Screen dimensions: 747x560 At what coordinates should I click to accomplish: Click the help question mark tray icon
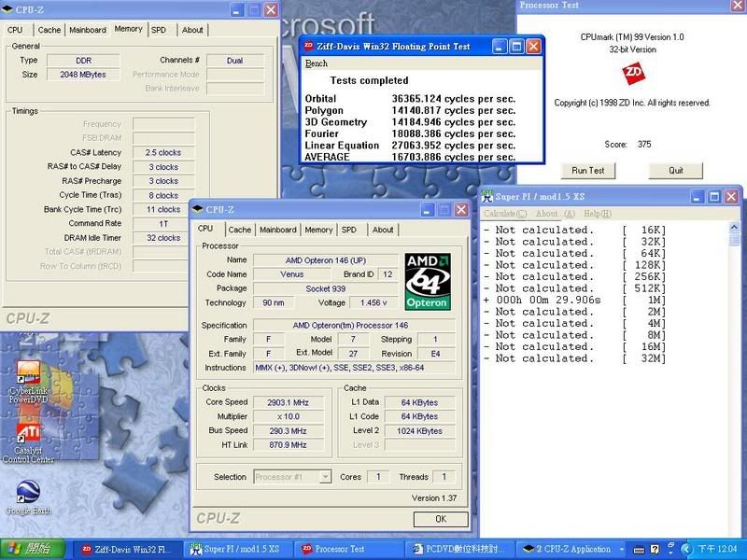coord(655,549)
